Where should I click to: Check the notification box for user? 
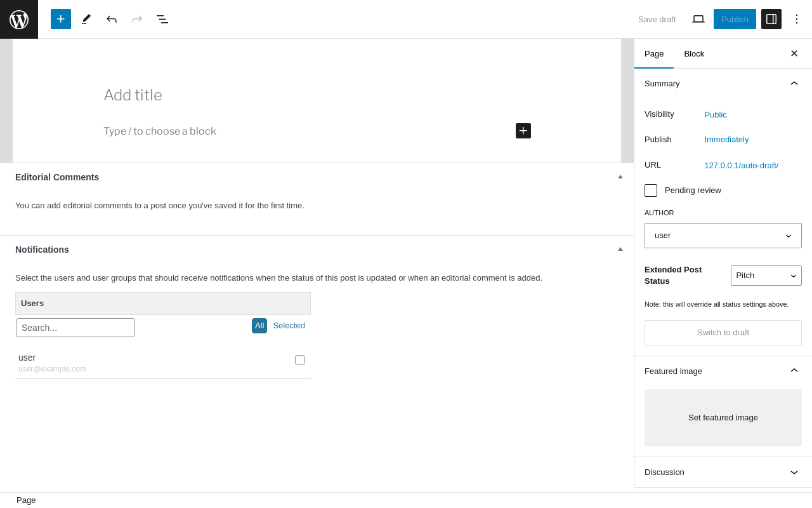point(300,360)
